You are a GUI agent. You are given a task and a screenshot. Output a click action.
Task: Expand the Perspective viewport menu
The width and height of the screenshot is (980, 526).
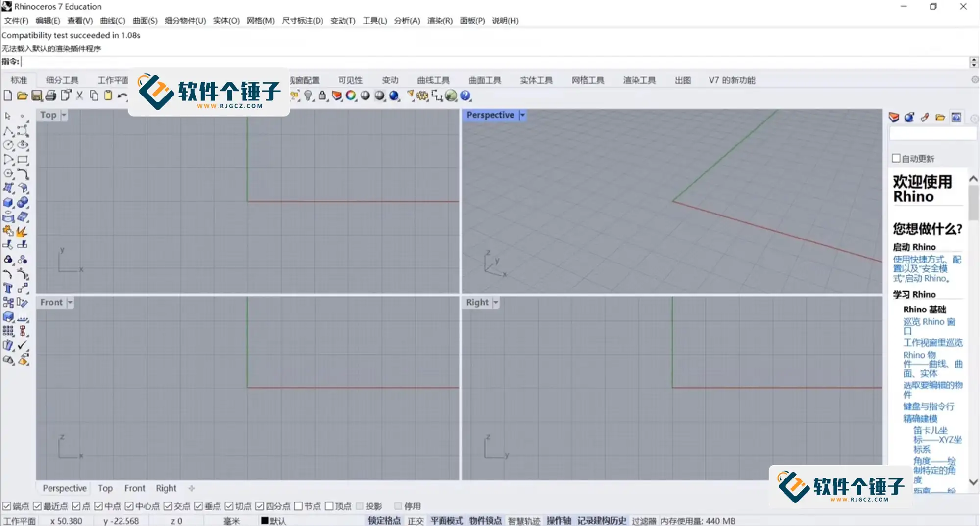(x=522, y=115)
